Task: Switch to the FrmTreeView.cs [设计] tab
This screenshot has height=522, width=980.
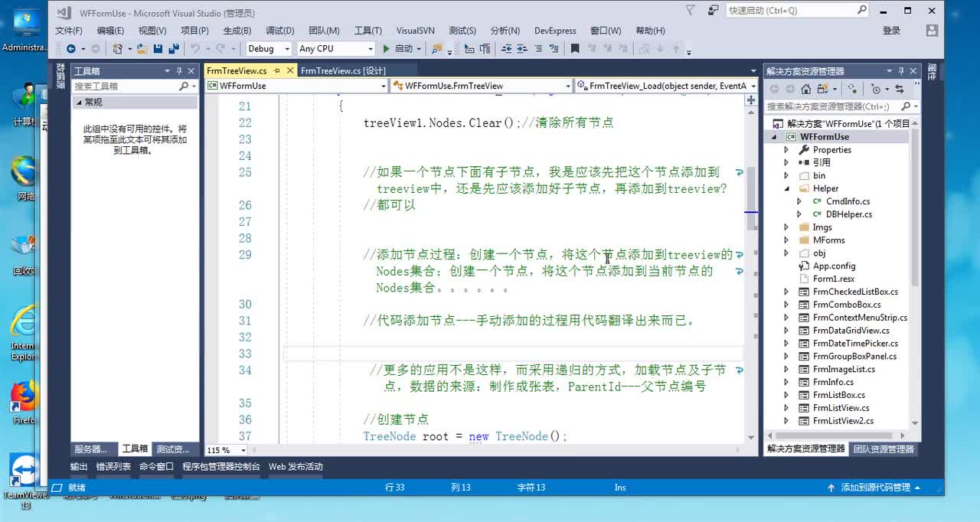Action: click(343, 70)
